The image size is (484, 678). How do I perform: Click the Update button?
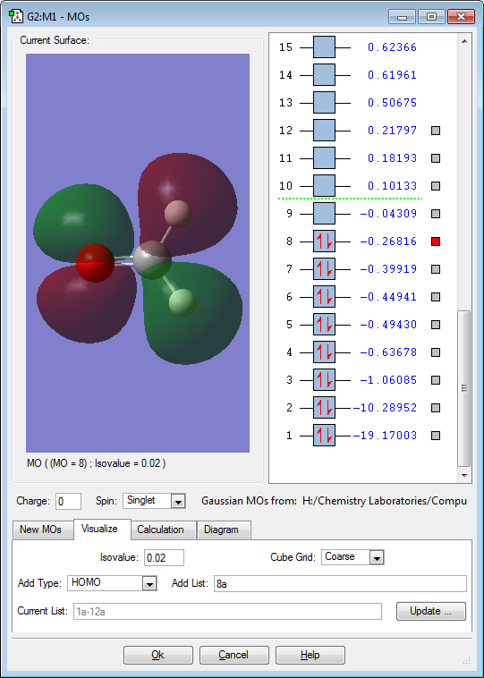[x=431, y=611]
